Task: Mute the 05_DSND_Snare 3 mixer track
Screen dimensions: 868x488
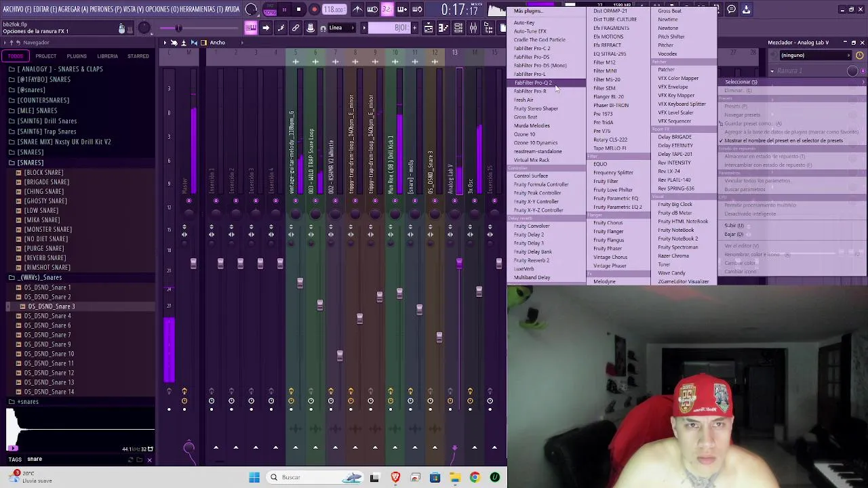Action: (x=435, y=201)
